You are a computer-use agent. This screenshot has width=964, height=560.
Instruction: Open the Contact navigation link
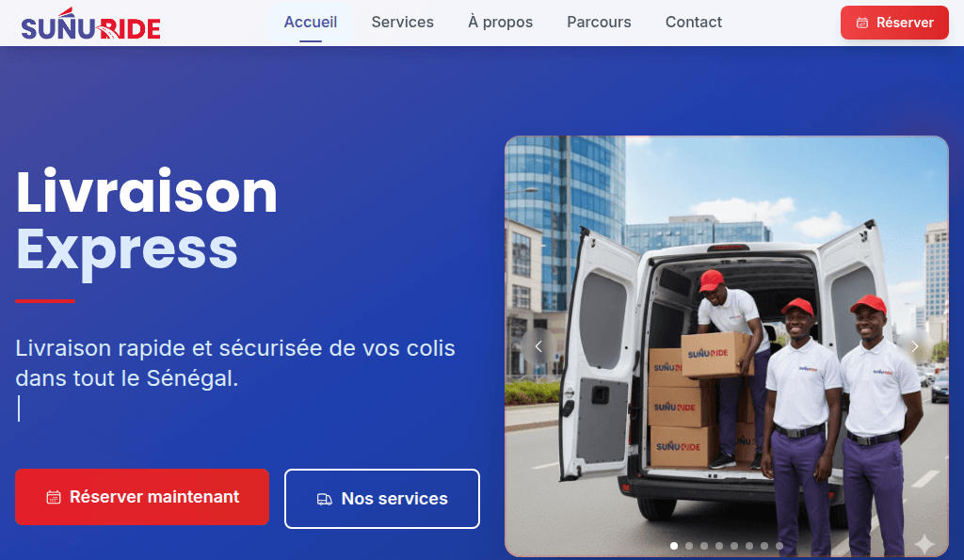pyautogui.click(x=694, y=23)
